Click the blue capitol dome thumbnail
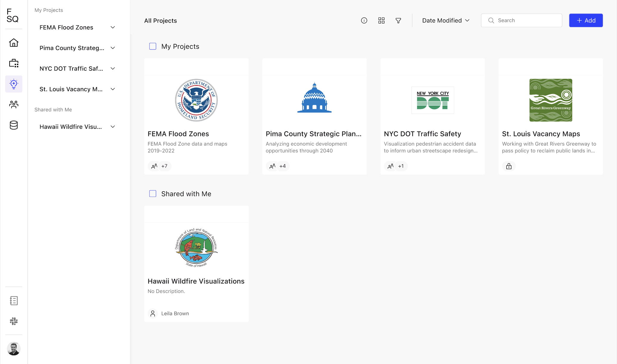Image resolution: width=617 pixels, height=364 pixels. 314,98
